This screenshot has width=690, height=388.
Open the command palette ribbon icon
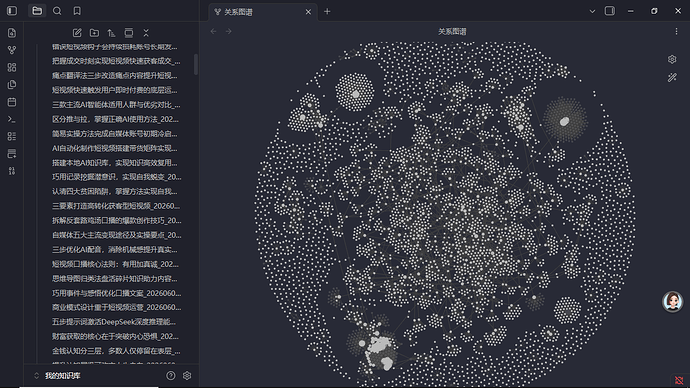click(12, 119)
